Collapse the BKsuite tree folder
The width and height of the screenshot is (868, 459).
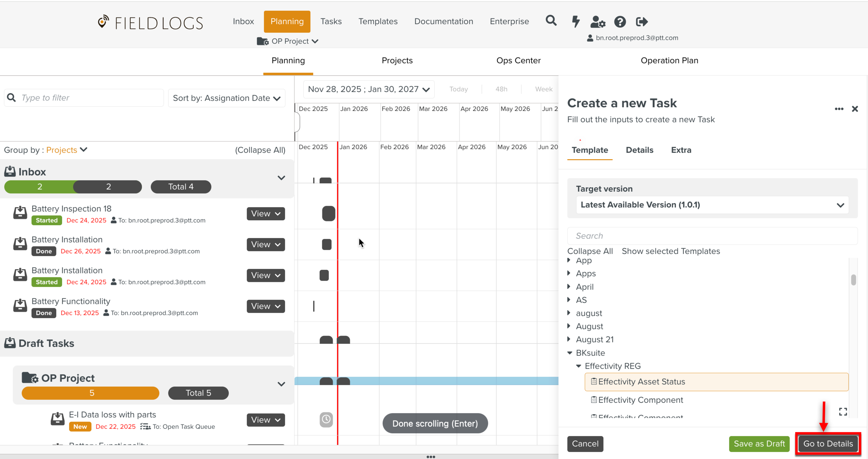click(570, 353)
